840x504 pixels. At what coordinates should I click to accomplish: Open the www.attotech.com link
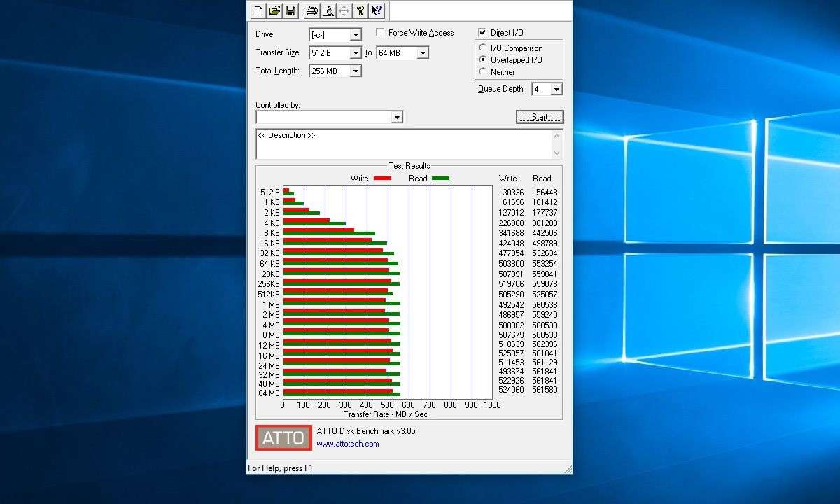point(348,444)
